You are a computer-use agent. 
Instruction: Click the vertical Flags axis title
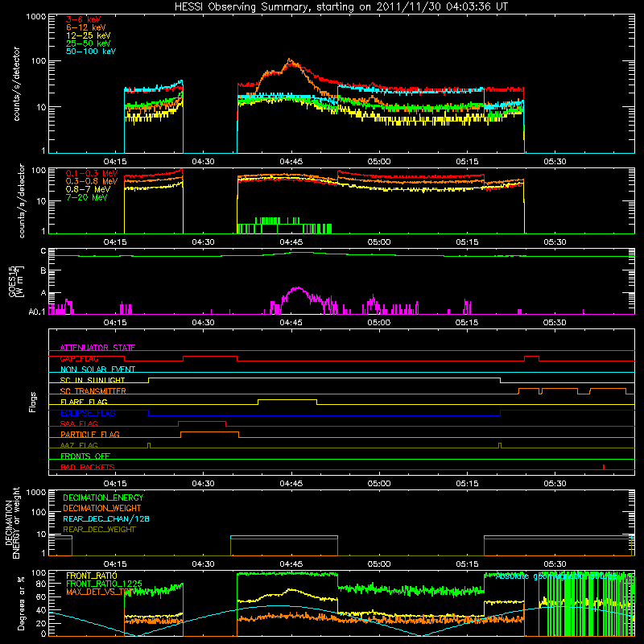pos(33,402)
